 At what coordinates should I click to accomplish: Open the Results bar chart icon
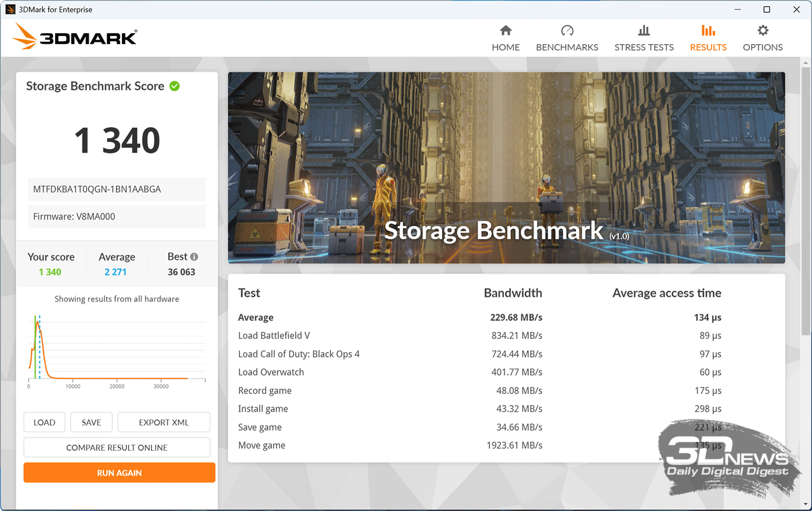pyautogui.click(x=708, y=30)
